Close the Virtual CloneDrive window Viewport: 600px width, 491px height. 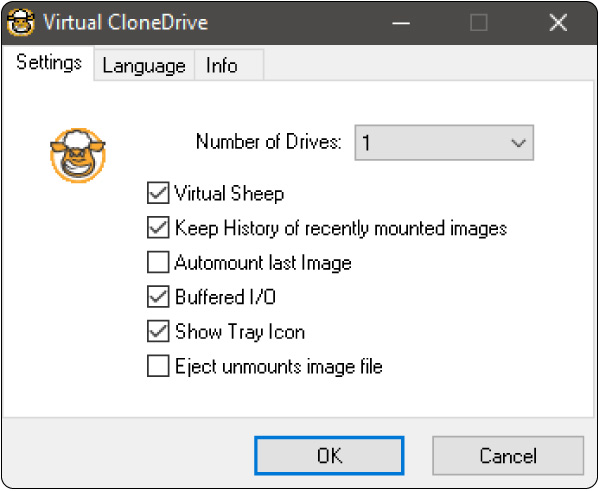(x=558, y=23)
